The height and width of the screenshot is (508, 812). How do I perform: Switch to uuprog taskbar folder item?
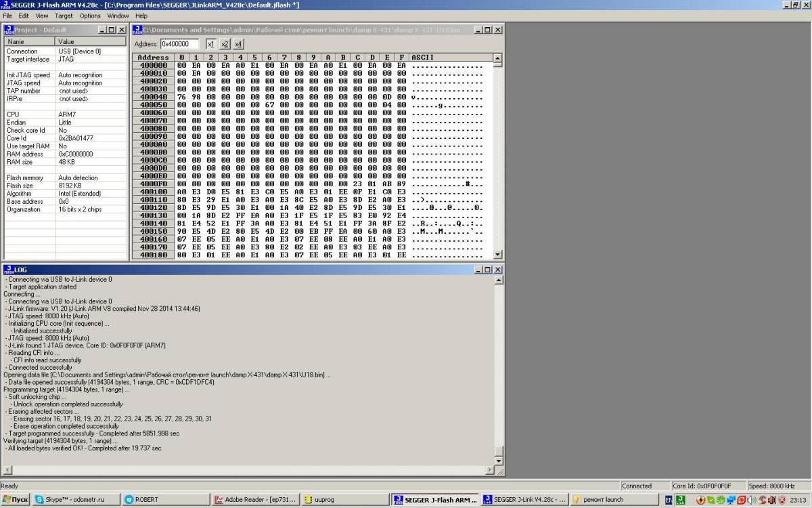(344, 500)
